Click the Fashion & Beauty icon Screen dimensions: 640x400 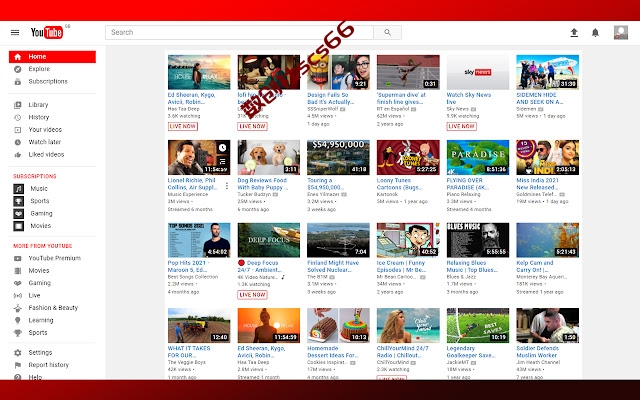(x=18, y=308)
